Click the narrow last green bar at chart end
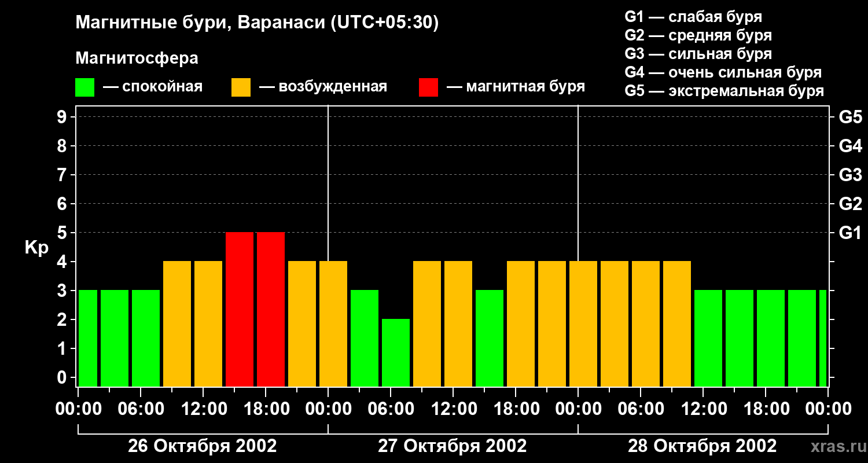 [823, 339]
